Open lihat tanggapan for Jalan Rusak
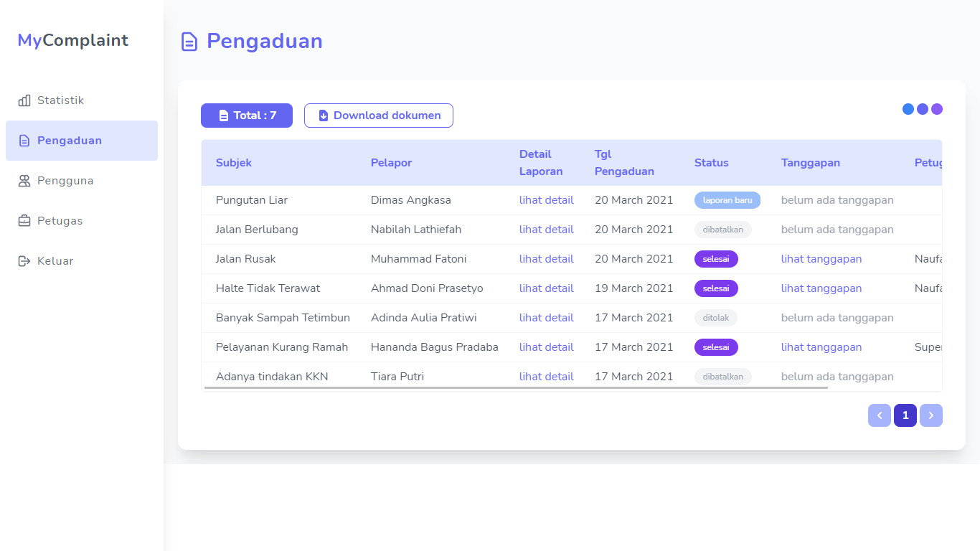 [x=821, y=259]
